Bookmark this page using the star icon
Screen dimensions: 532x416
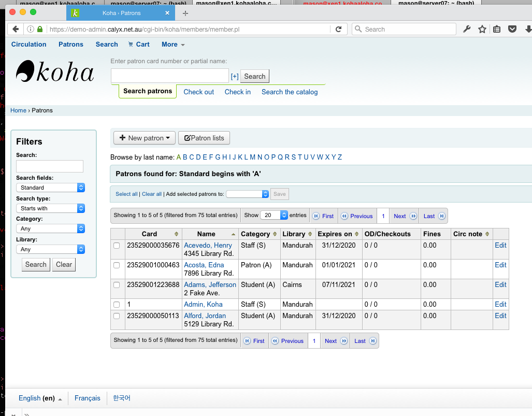(x=482, y=29)
